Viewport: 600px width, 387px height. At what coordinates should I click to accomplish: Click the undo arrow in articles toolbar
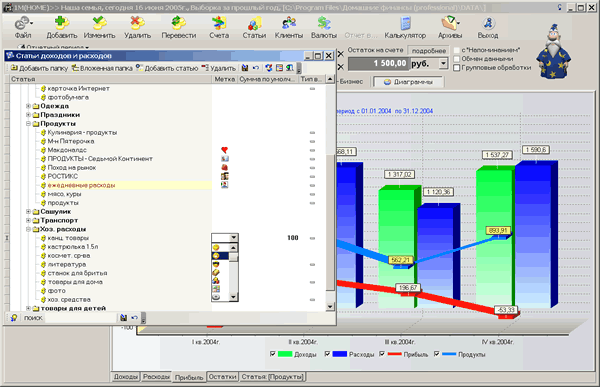tap(256, 68)
